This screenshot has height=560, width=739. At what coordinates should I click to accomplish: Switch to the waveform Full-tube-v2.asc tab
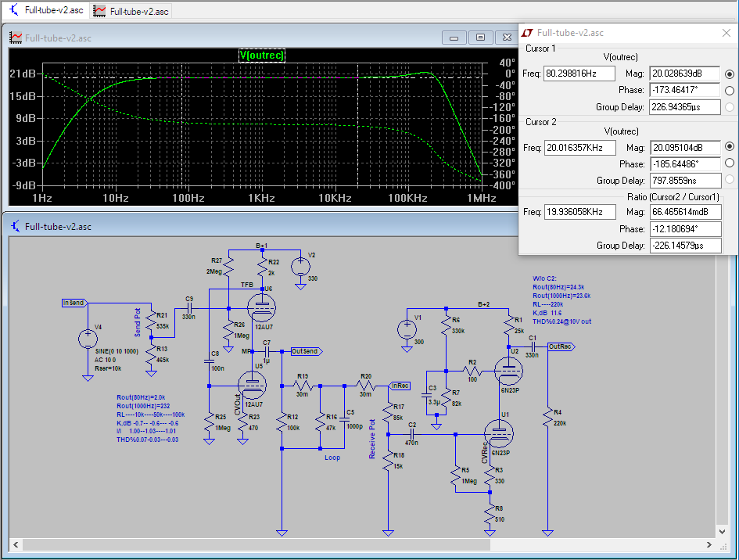pos(131,11)
